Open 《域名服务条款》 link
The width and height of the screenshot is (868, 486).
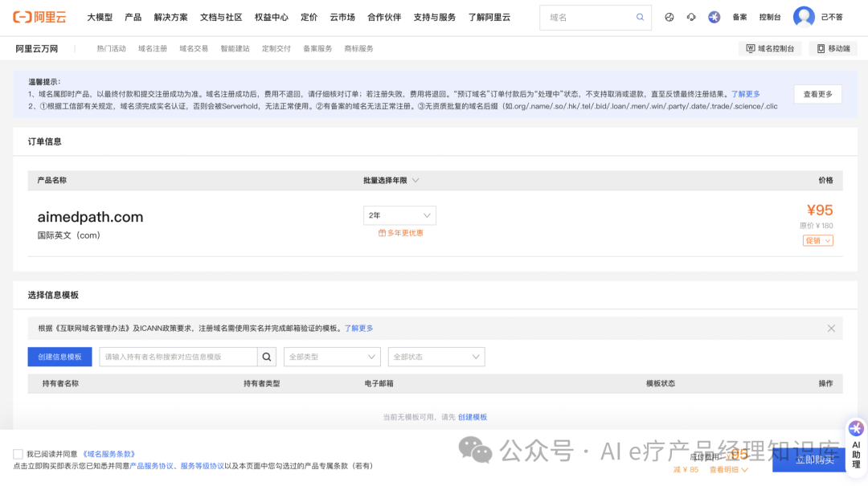[x=109, y=454]
